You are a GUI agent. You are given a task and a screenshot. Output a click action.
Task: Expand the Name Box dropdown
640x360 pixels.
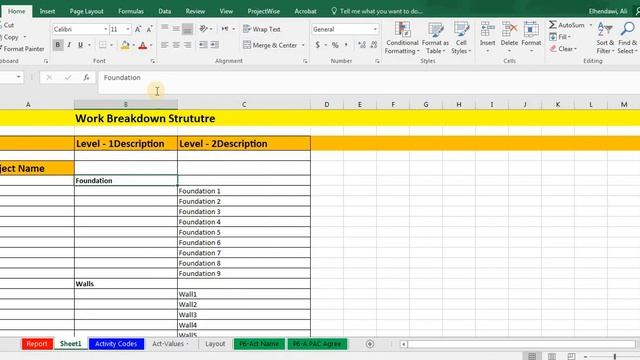click(x=18, y=77)
